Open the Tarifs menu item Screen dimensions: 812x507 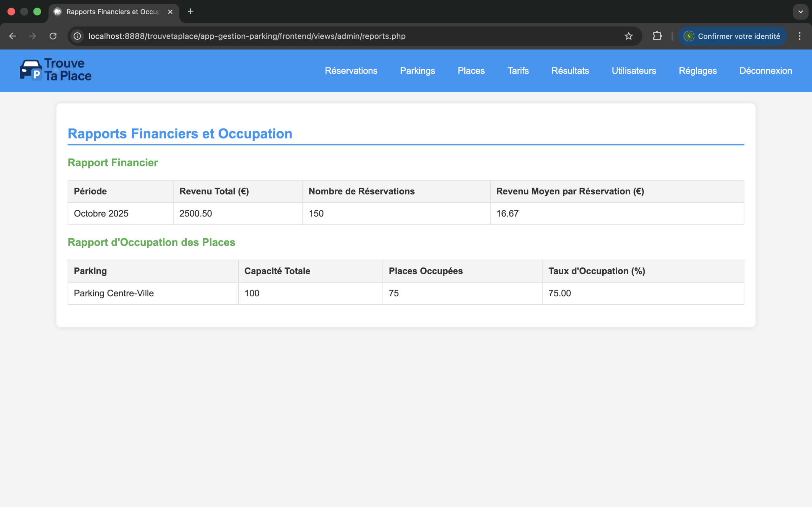(x=518, y=71)
